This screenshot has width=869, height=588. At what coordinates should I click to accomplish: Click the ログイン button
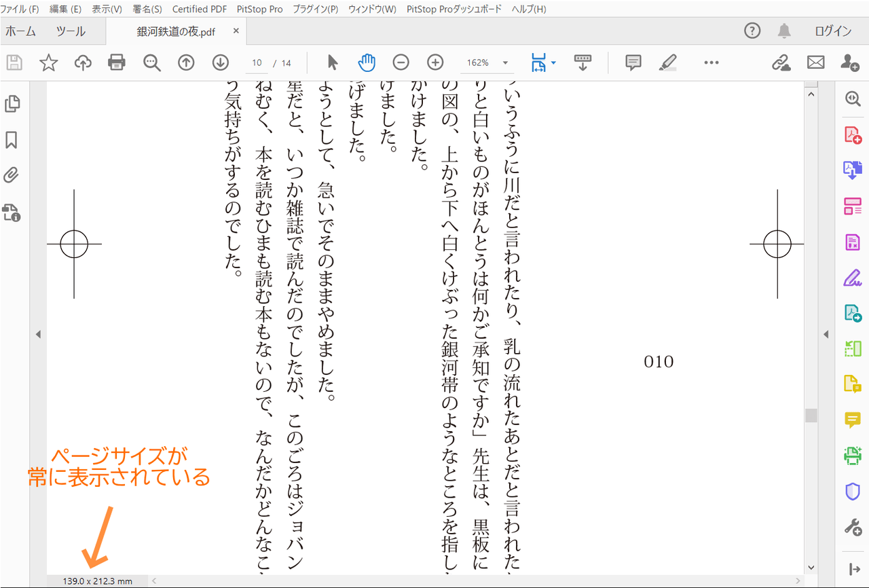[x=833, y=31]
